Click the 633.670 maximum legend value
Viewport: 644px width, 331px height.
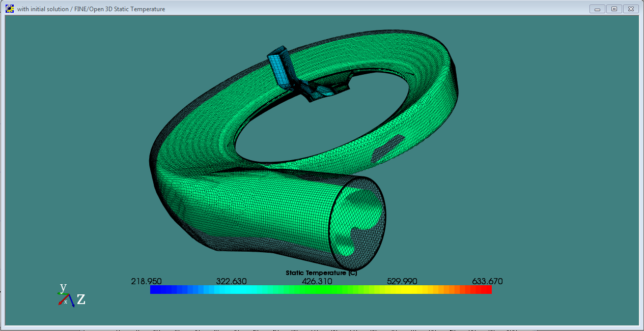pos(487,281)
